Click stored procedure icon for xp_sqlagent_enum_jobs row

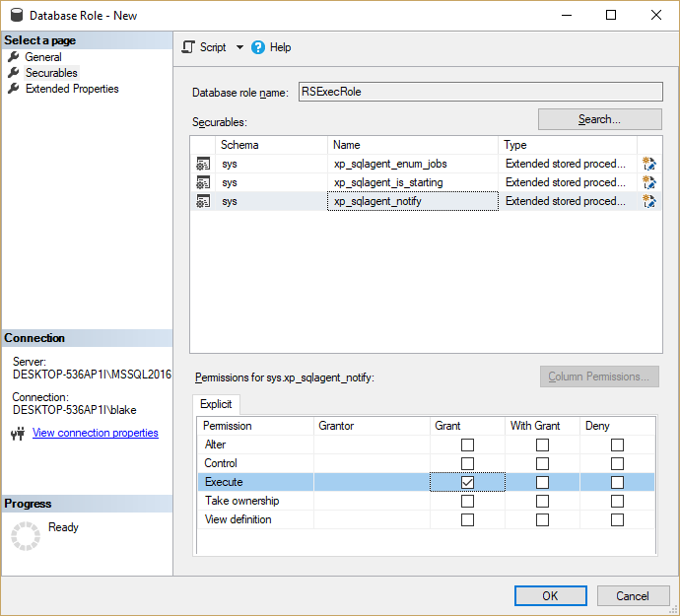[x=203, y=164]
